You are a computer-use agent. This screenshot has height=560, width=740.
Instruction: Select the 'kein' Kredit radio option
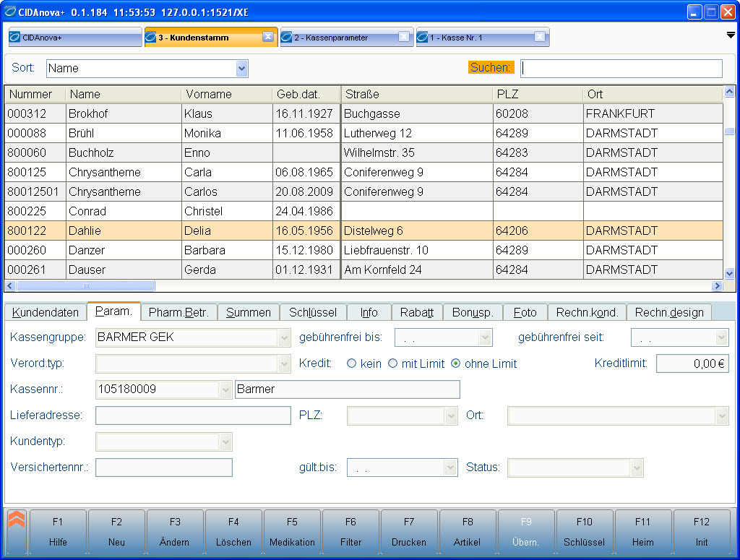click(352, 363)
